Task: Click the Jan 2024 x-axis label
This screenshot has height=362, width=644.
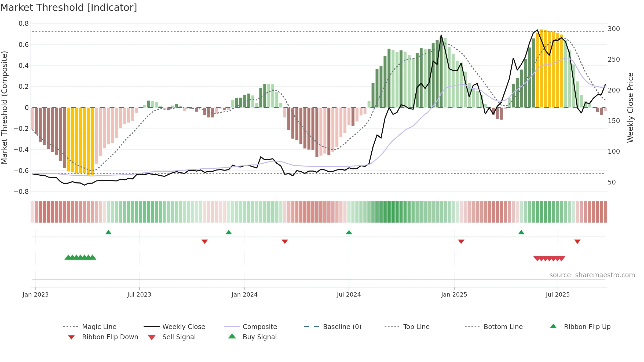Action: coord(245,294)
